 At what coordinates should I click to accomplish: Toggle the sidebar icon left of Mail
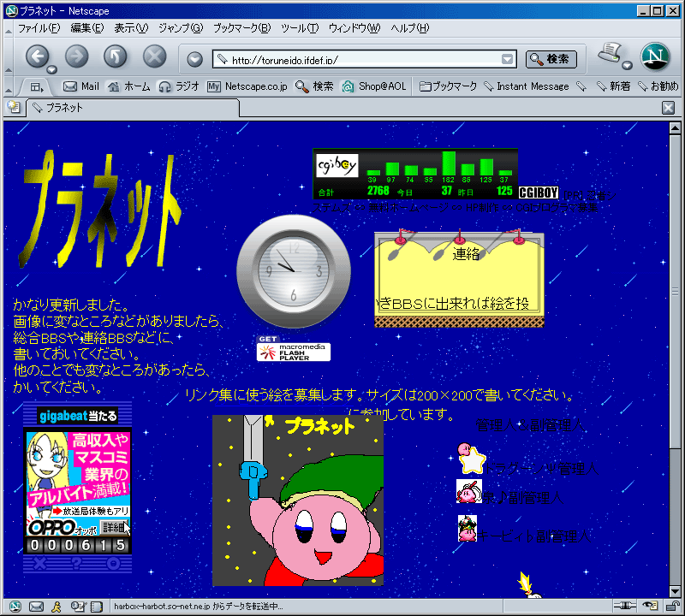click(36, 87)
